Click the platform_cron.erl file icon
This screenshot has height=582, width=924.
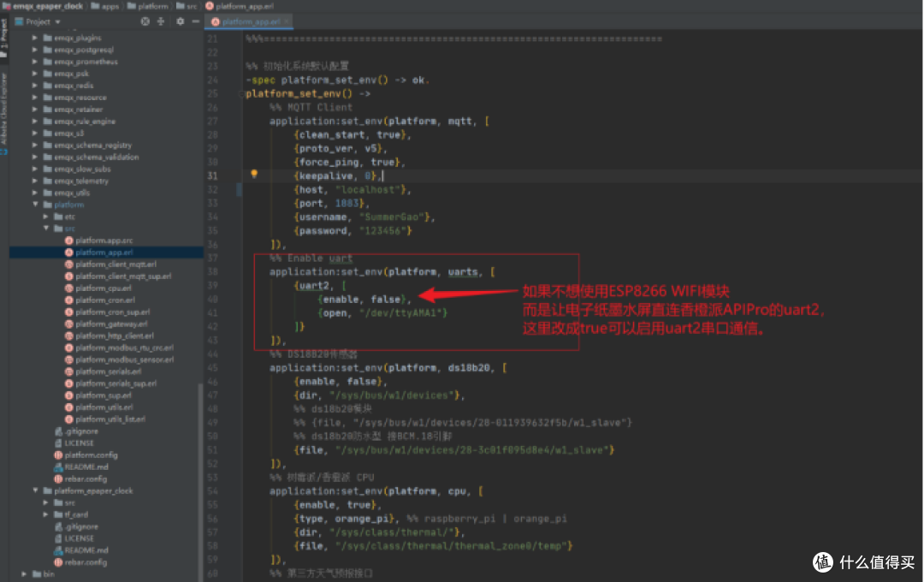click(x=69, y=300)
